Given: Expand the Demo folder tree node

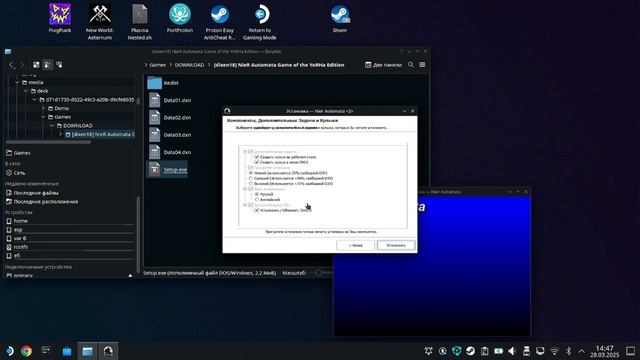Looking at the screenshot, I should tap(43, 108).
